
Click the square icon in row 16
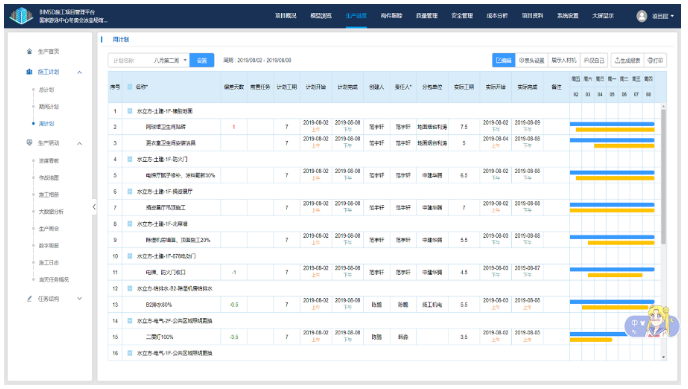click(130, 353)
